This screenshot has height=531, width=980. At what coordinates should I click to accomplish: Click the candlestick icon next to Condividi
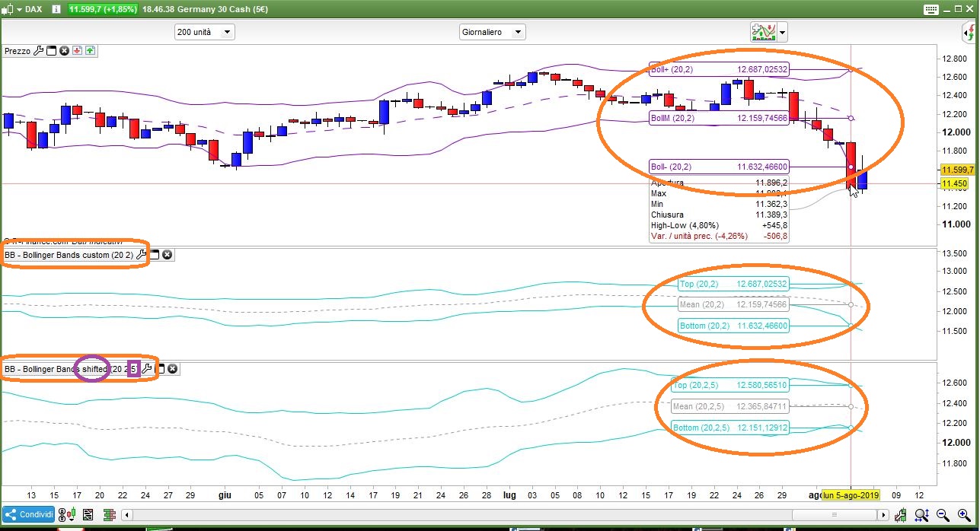72,514
